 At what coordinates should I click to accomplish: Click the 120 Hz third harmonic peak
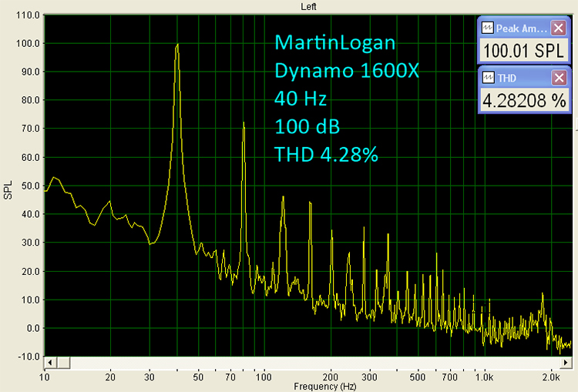[283, 197]
